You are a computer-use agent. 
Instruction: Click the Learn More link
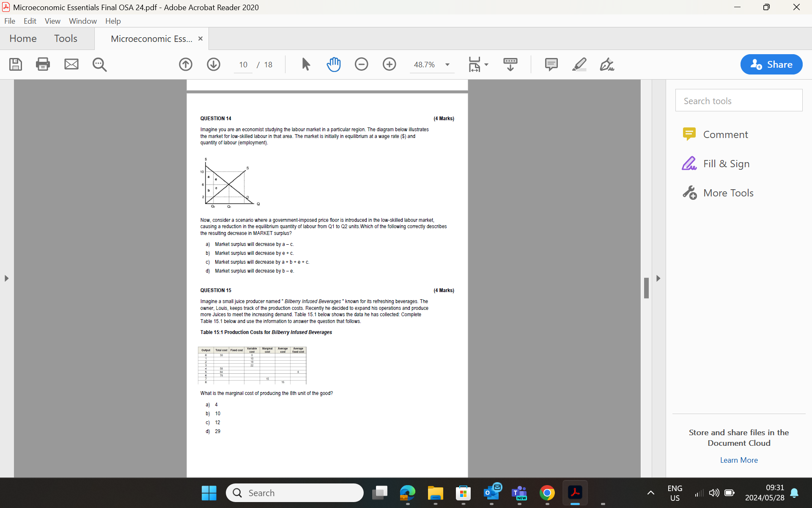[x=738, y=460]
